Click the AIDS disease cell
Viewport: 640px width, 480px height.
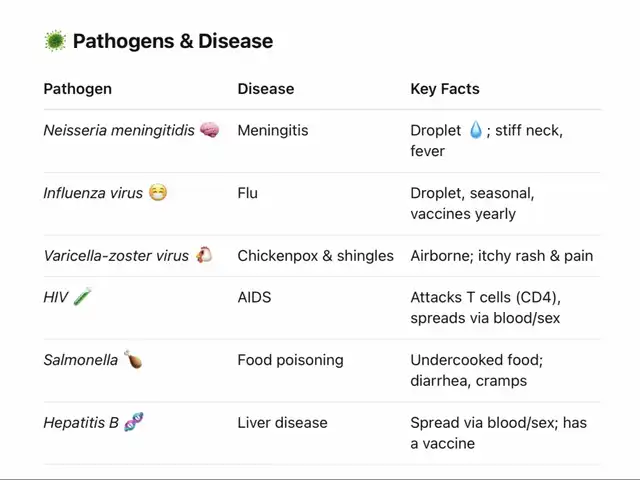tap(254, 298)
